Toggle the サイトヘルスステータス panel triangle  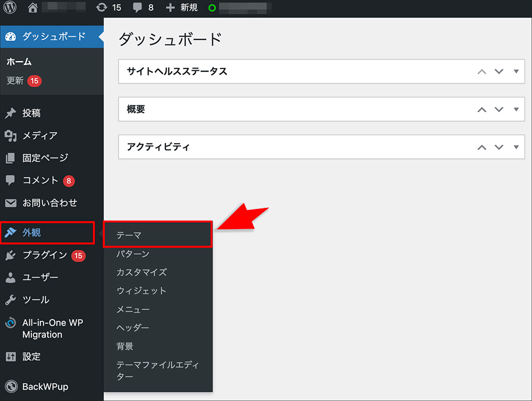pos(516,71)
